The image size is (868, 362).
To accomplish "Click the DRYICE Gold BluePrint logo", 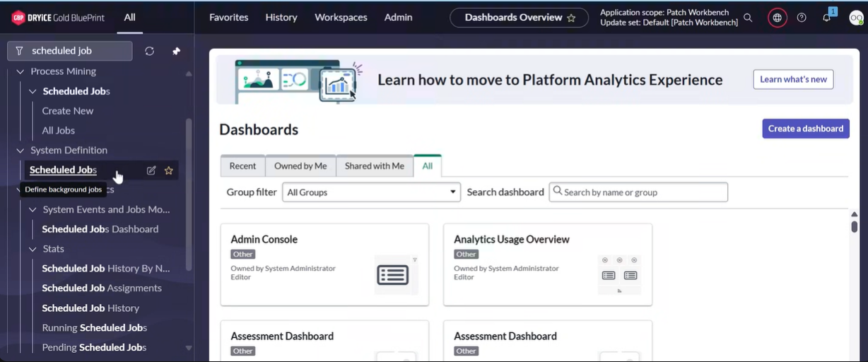I will pos(58,18).
